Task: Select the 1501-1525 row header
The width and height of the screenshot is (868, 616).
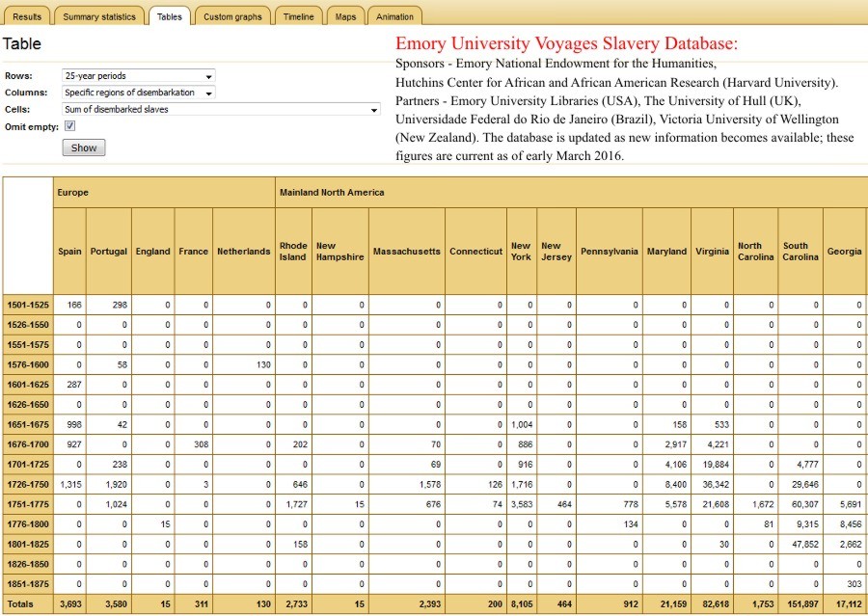Action: pos(28,305)
